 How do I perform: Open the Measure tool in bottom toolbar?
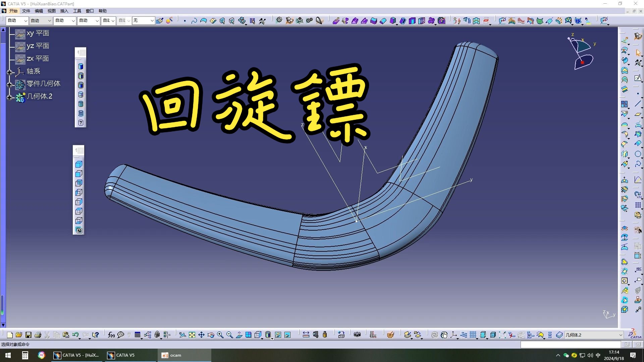(306, 335)
